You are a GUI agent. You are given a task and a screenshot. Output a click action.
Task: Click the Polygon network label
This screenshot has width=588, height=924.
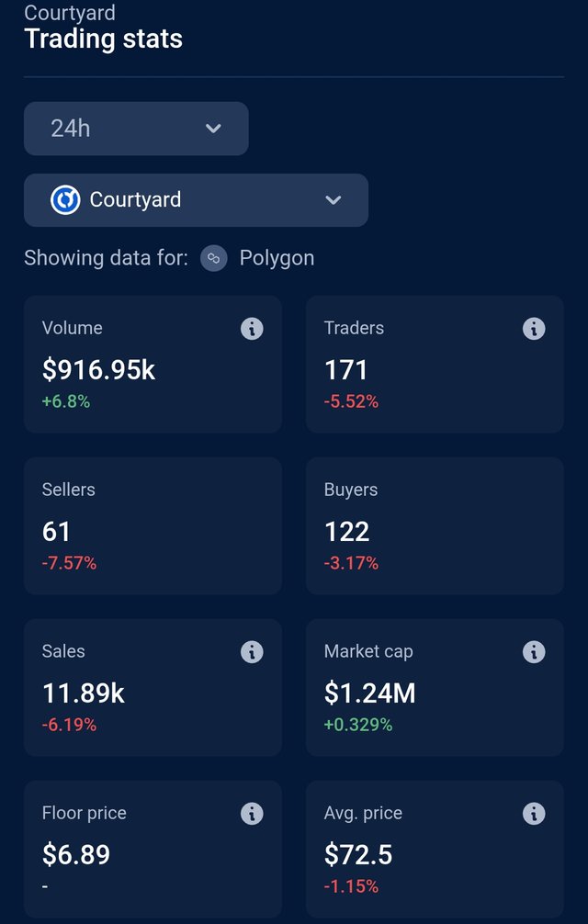click(x=277, y=259)
